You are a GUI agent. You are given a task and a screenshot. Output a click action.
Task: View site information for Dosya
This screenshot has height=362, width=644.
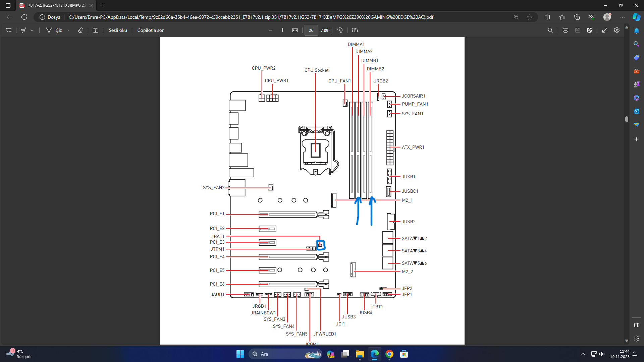(x=50, y=17)
